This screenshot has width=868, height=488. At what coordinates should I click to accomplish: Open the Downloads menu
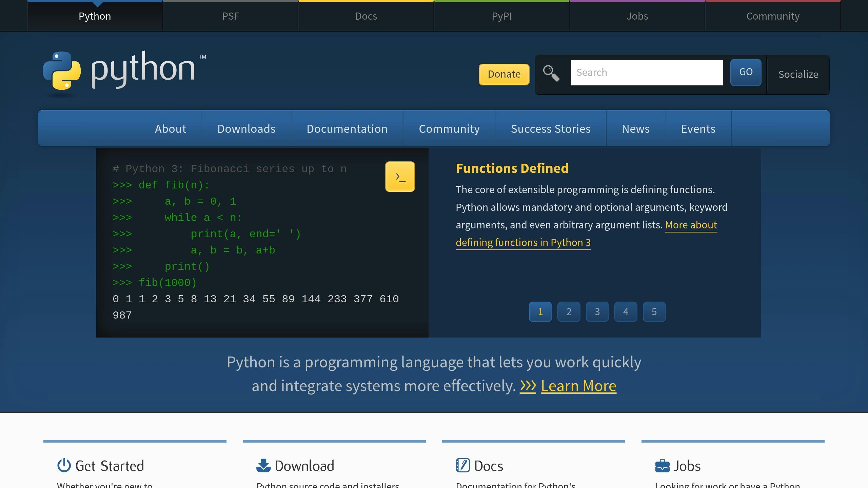tap(246, 129)
